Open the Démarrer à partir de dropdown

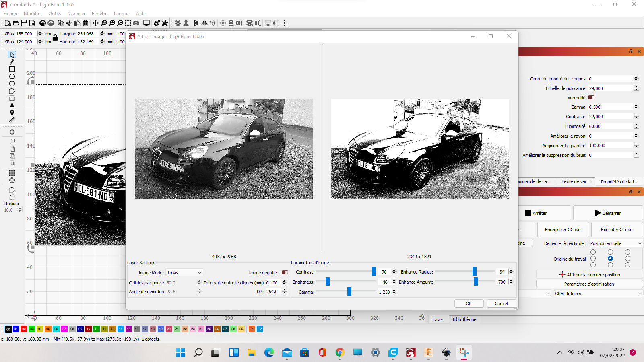pyautogui.click(x=616, y=243)
